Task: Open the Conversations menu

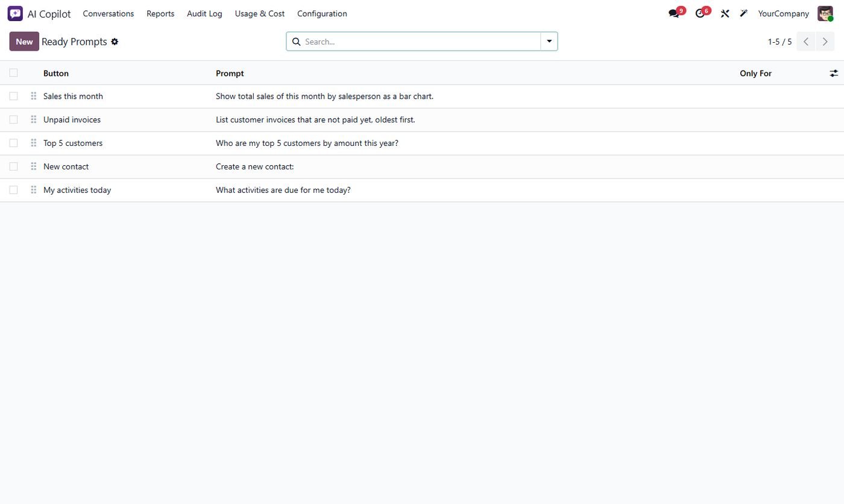Action: click(x=109, y=13)
